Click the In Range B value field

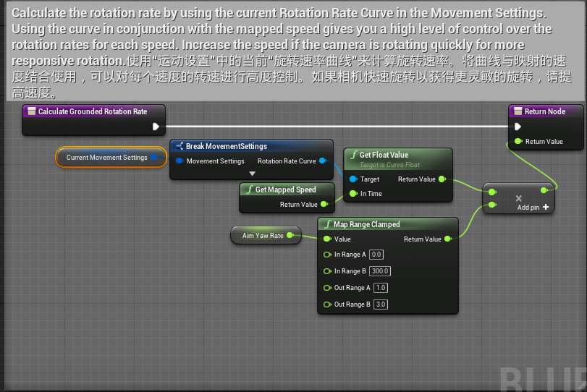tap(380, 271)
